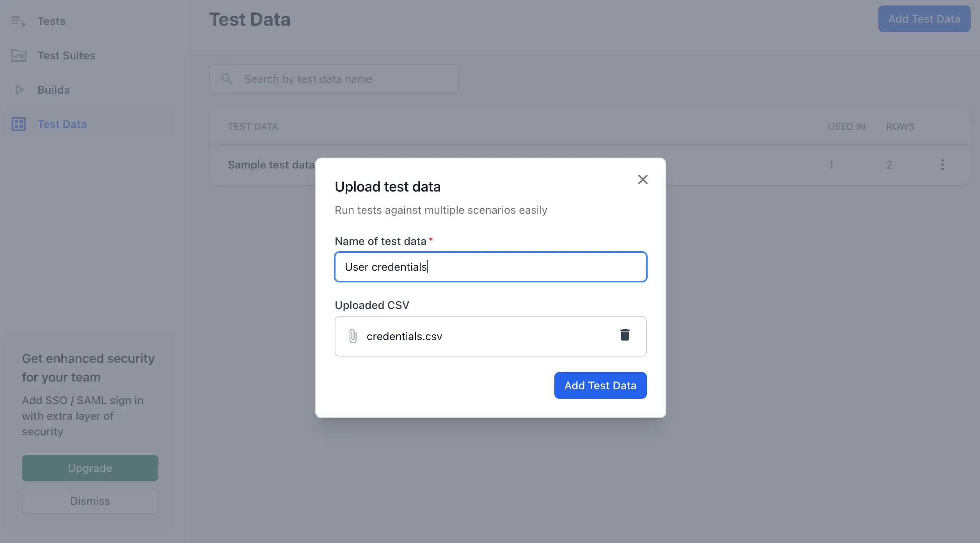This screenshot has height=543, width=980.
Task: Click the Tests sidebar icon
Action: point(18,21)
